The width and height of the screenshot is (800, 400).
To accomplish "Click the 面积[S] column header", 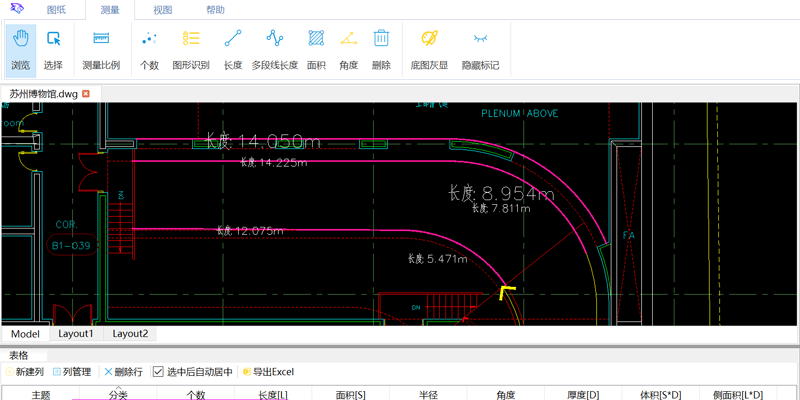I will tap(351, 394).
